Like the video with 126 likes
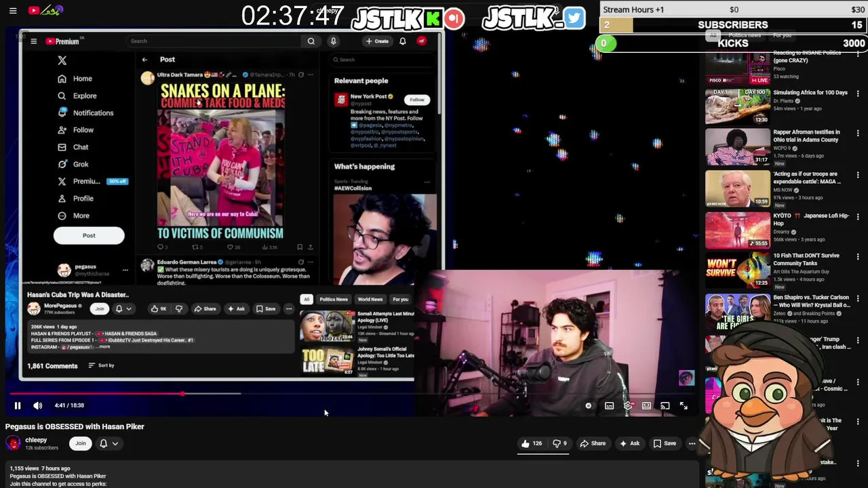This screenshot has height=488, width=868. click(x=531, y=443)
